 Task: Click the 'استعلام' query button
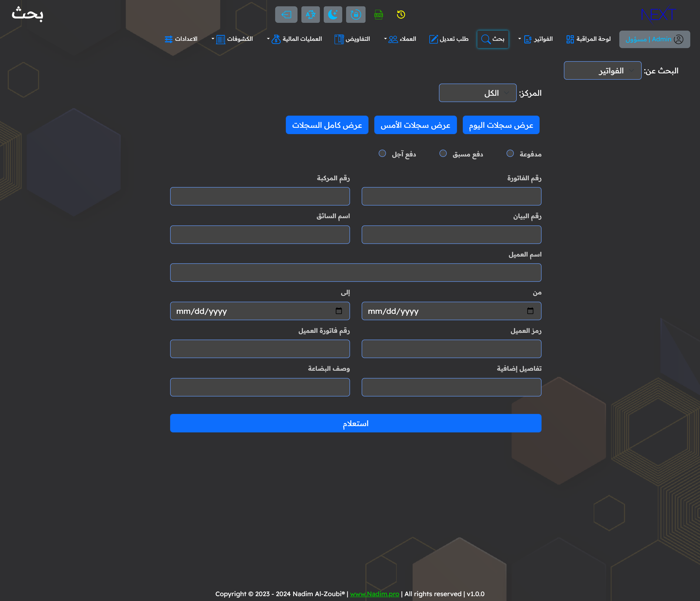click(x=355, y=423)
